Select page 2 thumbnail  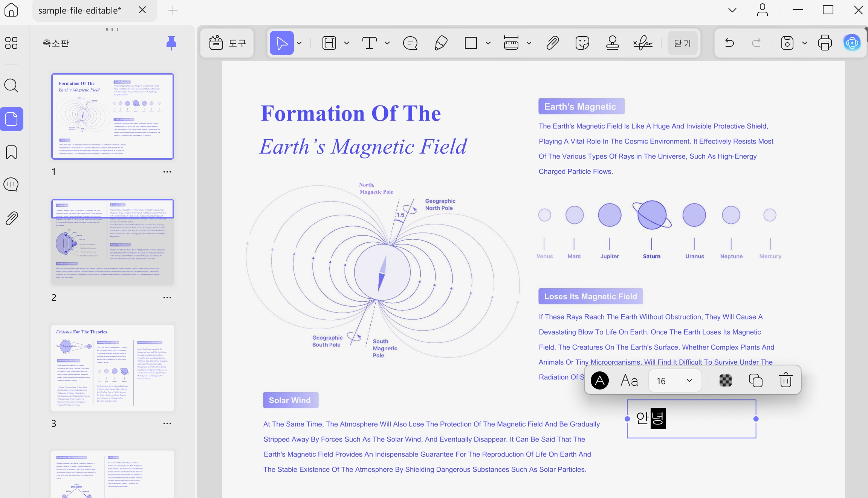(x=113, y=242)
